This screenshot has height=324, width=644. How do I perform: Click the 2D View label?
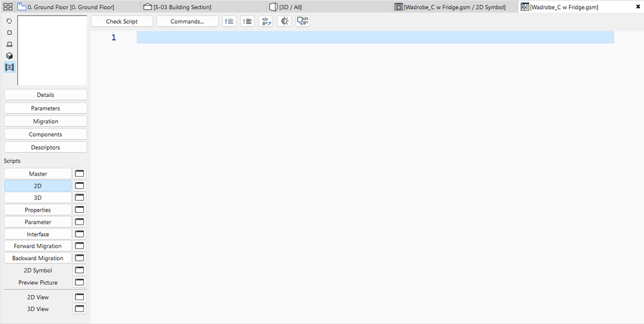point(38,297)
